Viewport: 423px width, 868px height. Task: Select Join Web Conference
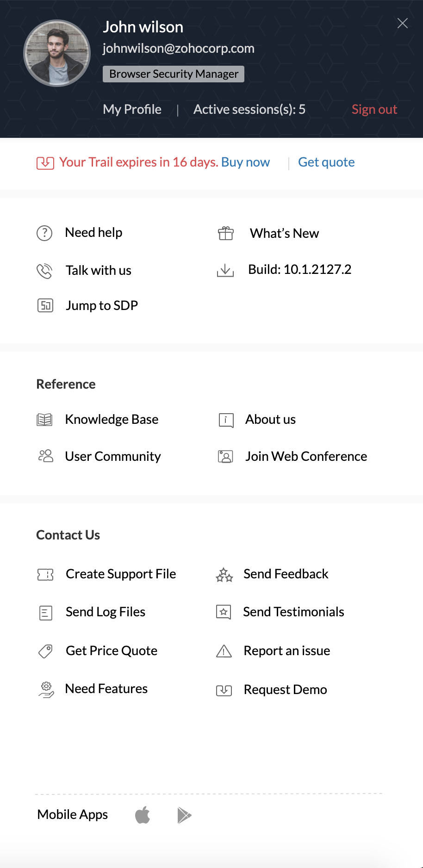coord(306,456)
